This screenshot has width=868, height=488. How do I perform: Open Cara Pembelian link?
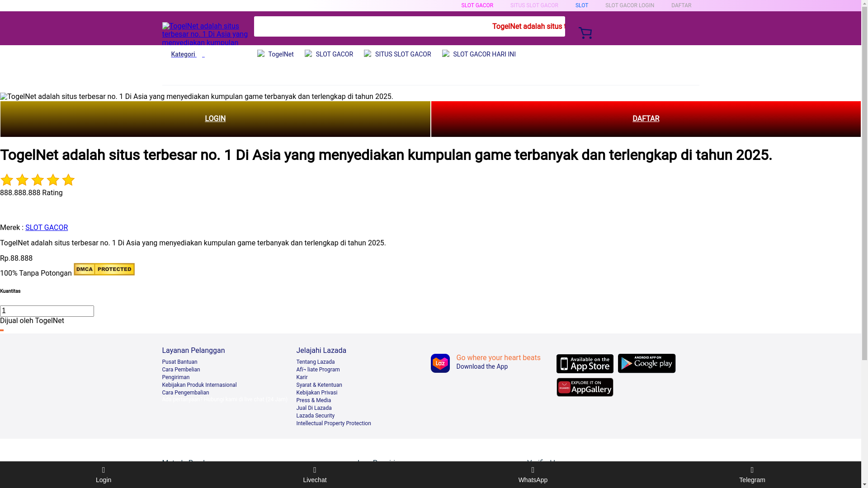[x=181, y=370]
